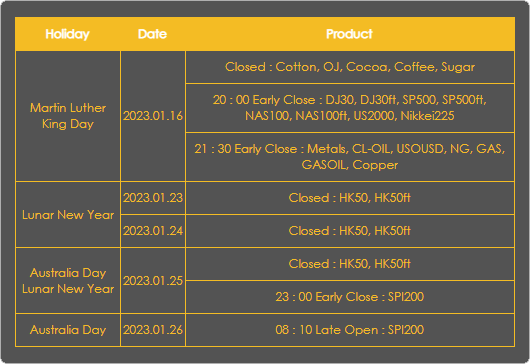Select the 2023.01.24 date cell
Screen dimensions: 530x364
[x=153, y=231]
